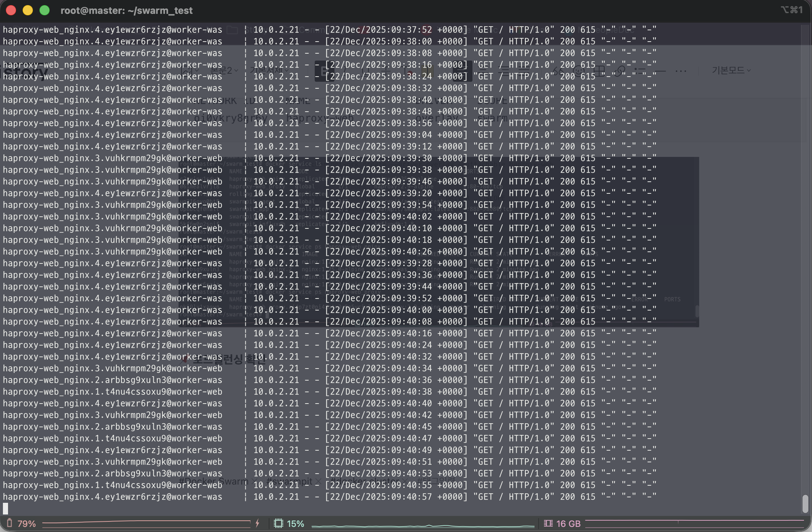
Task: Click the window title root@master: ~/swarm_test
Action: [x=126, y=11]
